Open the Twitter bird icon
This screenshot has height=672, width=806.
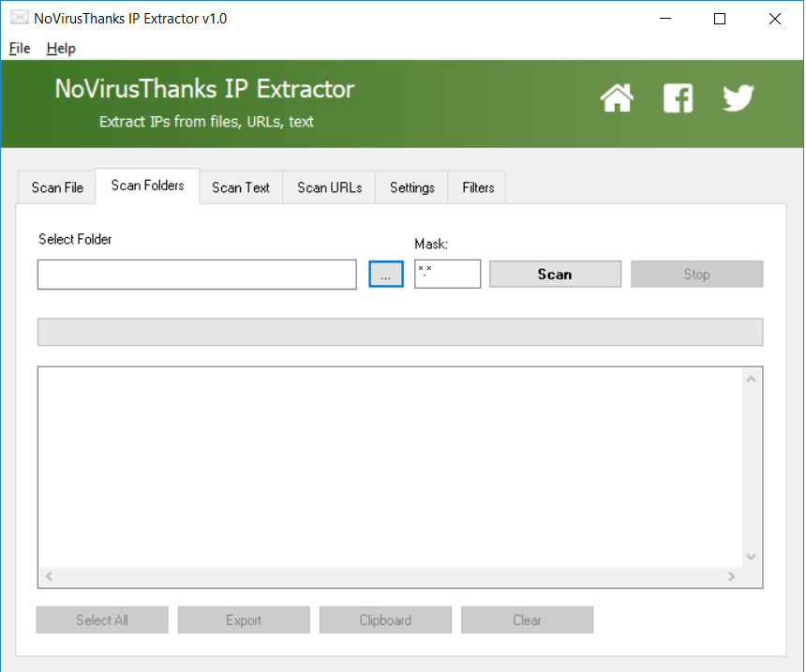[739, 97]
